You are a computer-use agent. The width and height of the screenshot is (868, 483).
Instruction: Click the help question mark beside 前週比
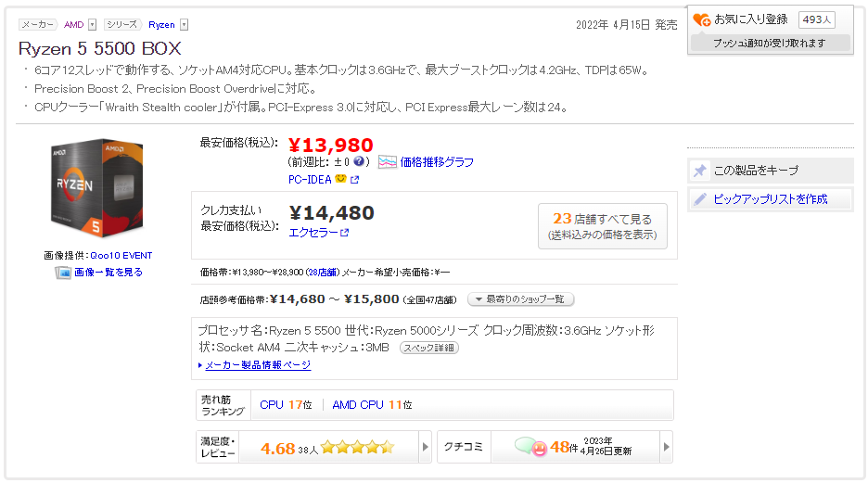pos(359,161)
